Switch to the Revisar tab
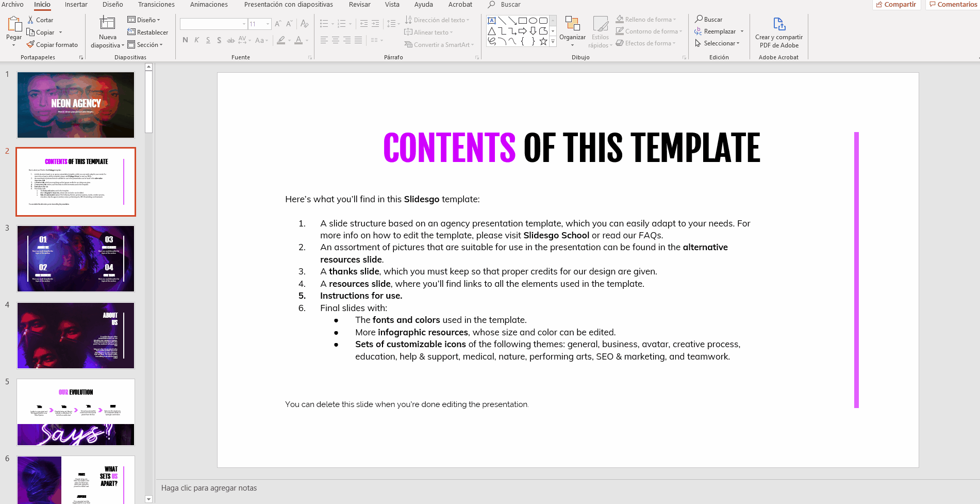Viewport: 980px width, 504px height. (359, 4)
